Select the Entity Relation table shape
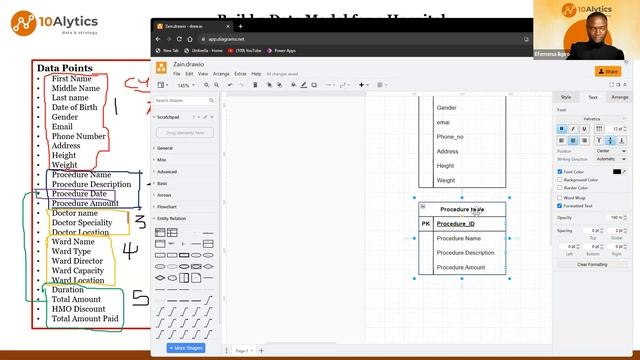 pos(160,233)
